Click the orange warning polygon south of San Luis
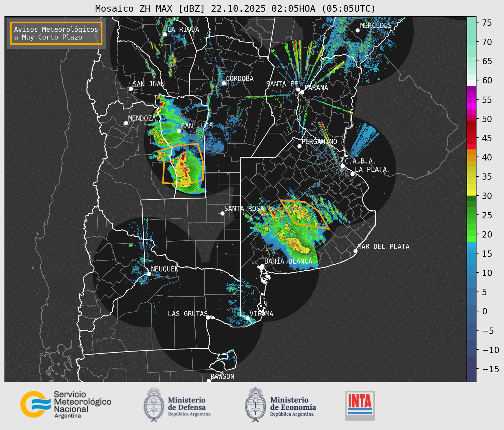Viewport: 504px width, 430px height. (x=183, y=164)
